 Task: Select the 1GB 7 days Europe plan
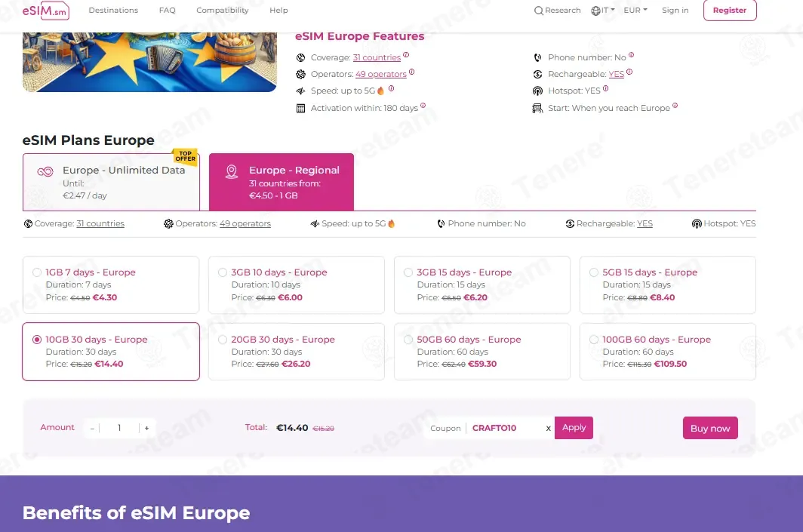click(x=37, y=272)
